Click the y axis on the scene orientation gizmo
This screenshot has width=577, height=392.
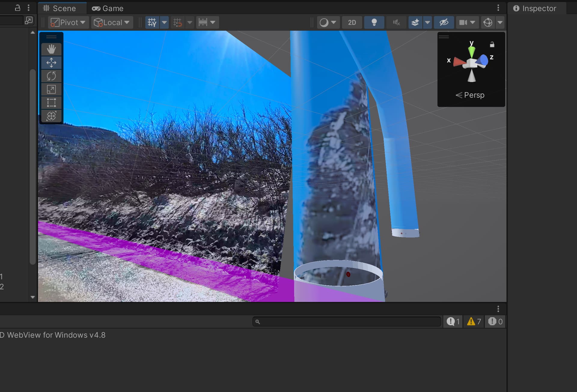(472, 48)
